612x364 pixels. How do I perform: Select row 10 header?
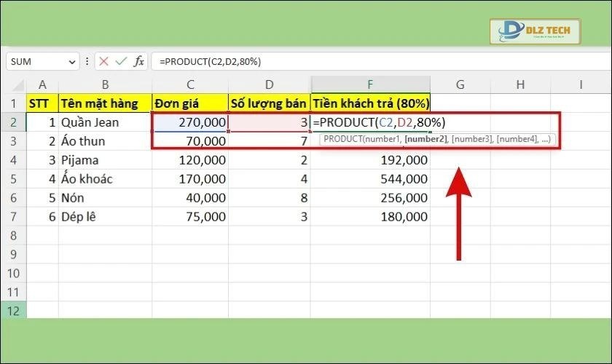point(13,273)
